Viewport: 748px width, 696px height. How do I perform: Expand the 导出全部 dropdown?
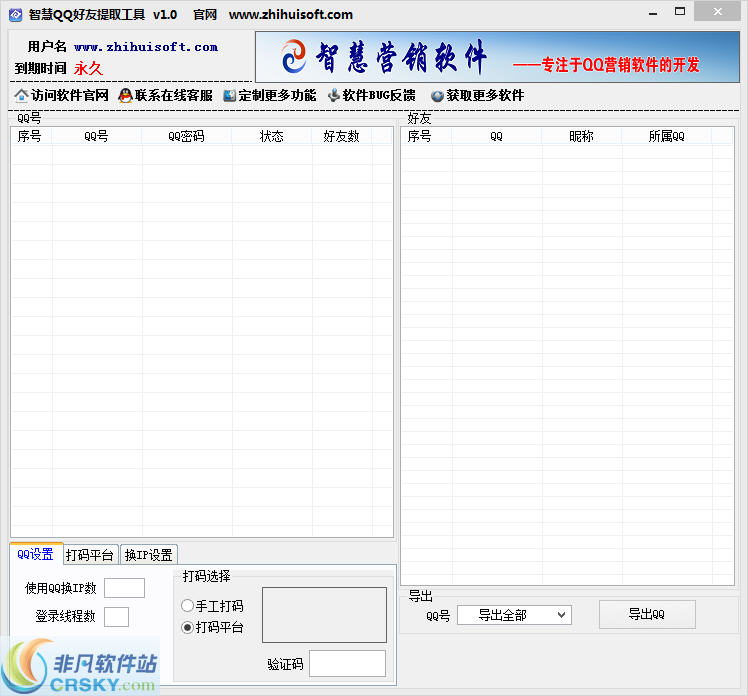[514, 615]
